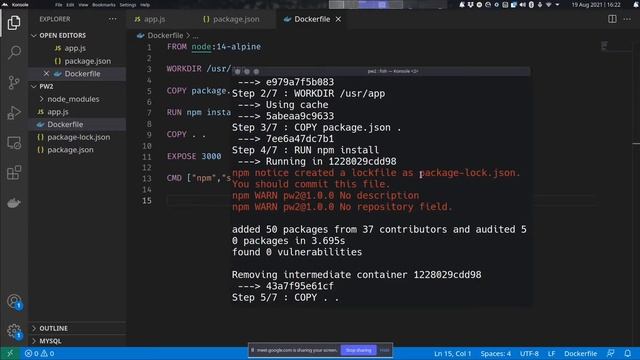
Task: Switch to the package.json tab
Action: click(x=231, y=19)
